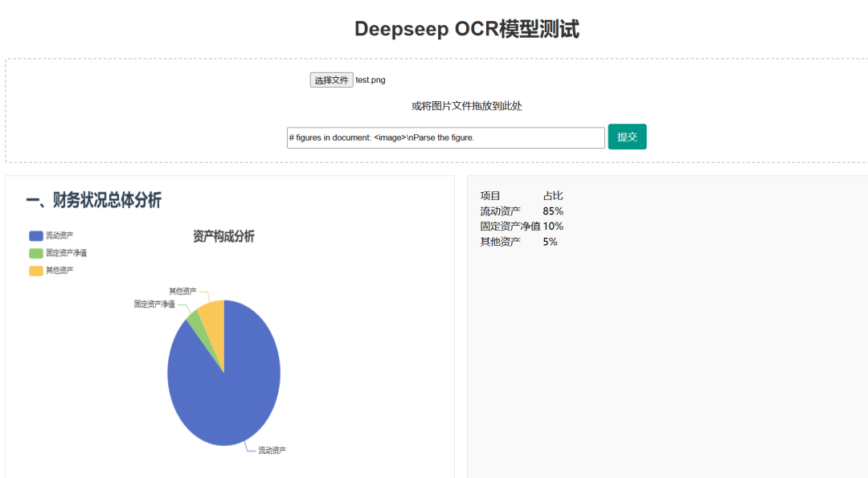Screen dimensions: 868x478
Task: Click the drop zone hint 或将图片文件拖放到此处
Action: tap(466, 106)
